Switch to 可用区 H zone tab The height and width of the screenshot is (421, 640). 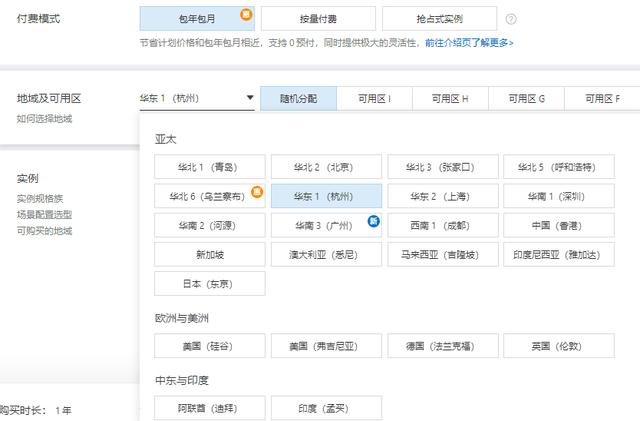coord(450,98)
